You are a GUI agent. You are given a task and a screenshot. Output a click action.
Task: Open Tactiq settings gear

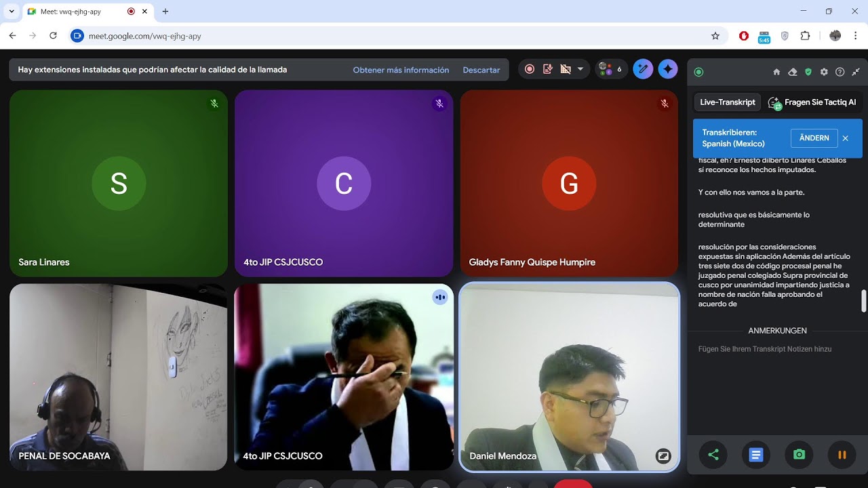824,72
